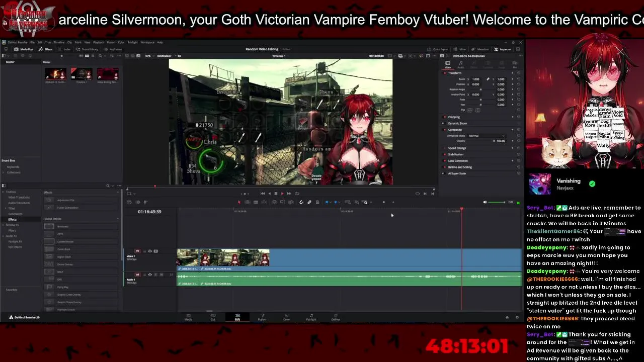Switch to the Fairlight page tab
This screenshot has width=644, height=362.
coord(311,317)
